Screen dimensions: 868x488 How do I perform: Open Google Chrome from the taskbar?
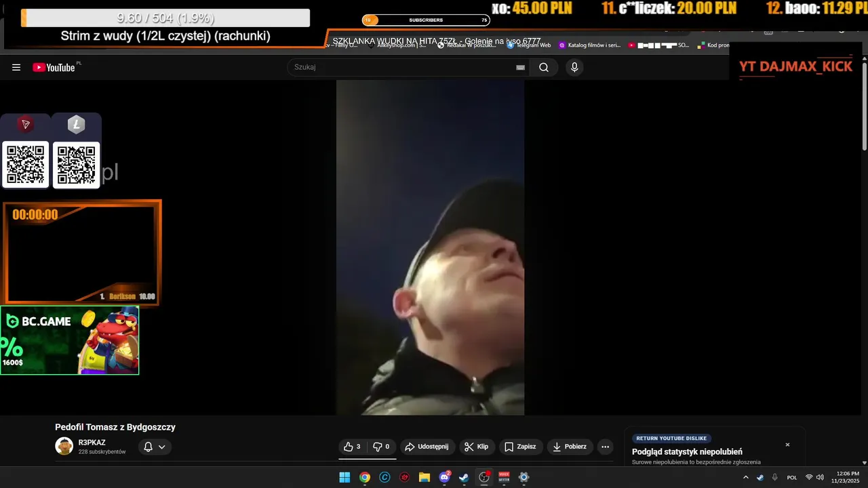[x=365, y=477]
